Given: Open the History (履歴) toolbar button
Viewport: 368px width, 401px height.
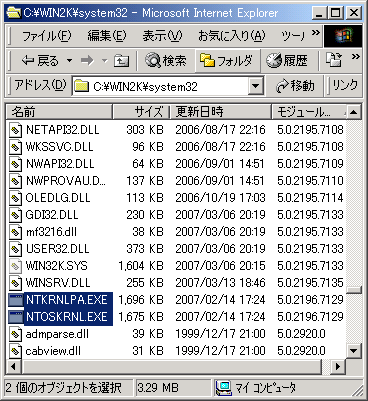Looking at the screenshot, I should coord(287,61).
